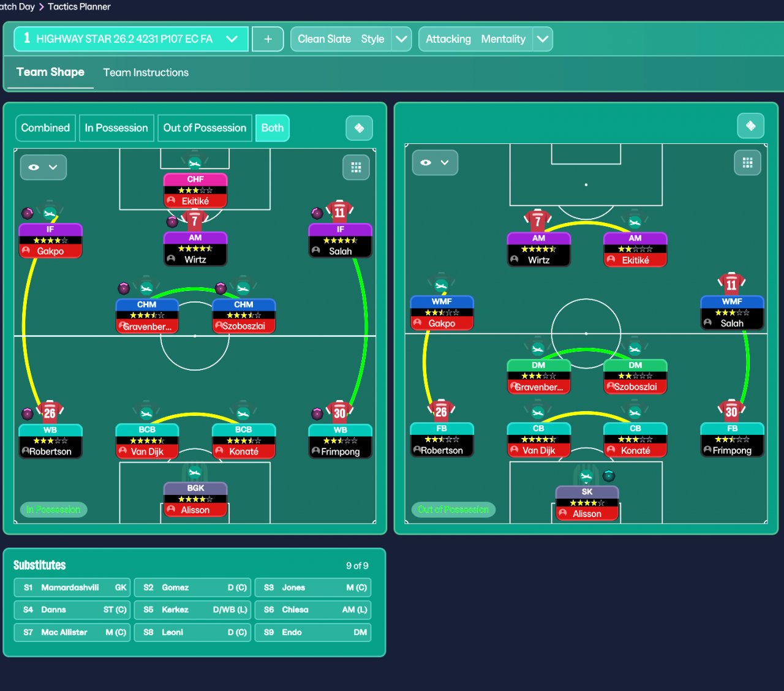Select substitute S8 Leoni
784x691 pixels.
point(192,632)
